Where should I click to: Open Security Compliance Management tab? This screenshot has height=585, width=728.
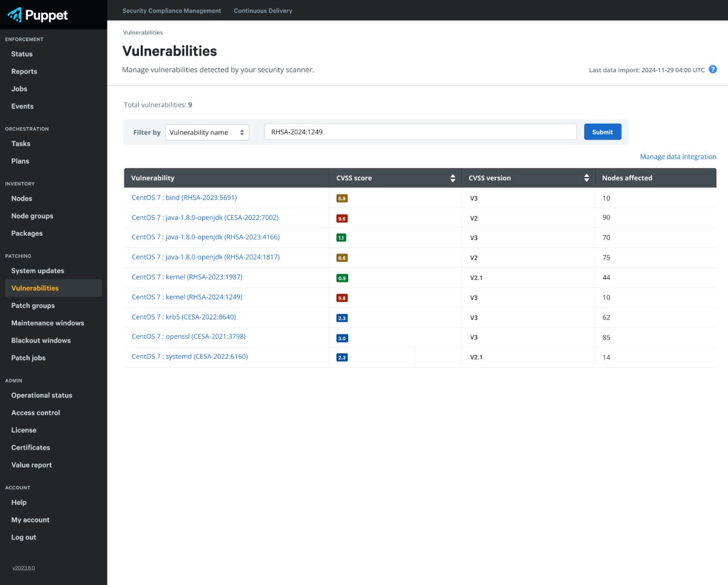coord(172,11)
